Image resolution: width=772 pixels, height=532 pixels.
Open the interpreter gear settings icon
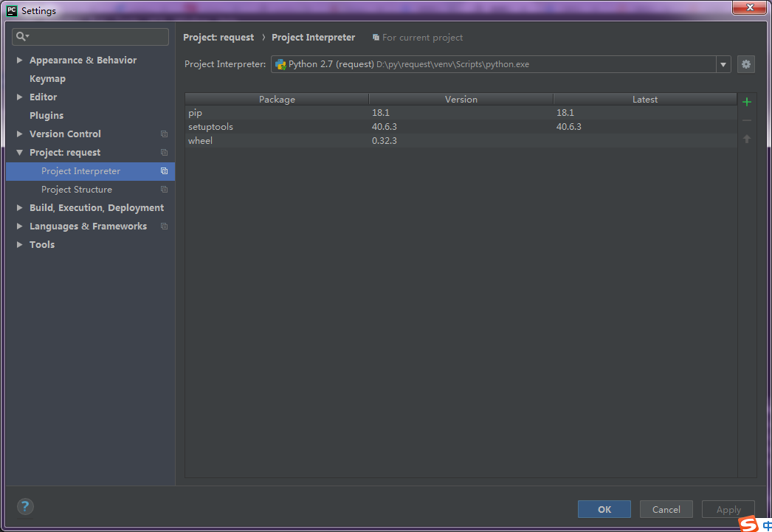(x=746, y=64)
